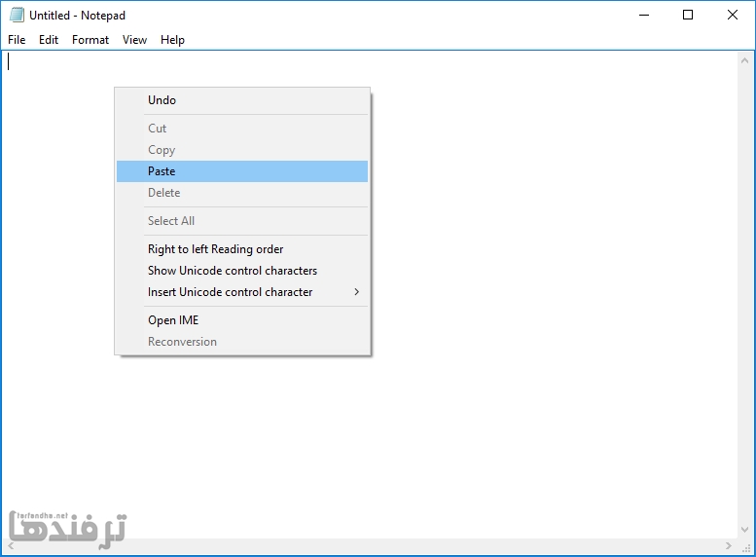Select Copy in the context menu
Screen dimensions: 756x557
coord(242,150)
